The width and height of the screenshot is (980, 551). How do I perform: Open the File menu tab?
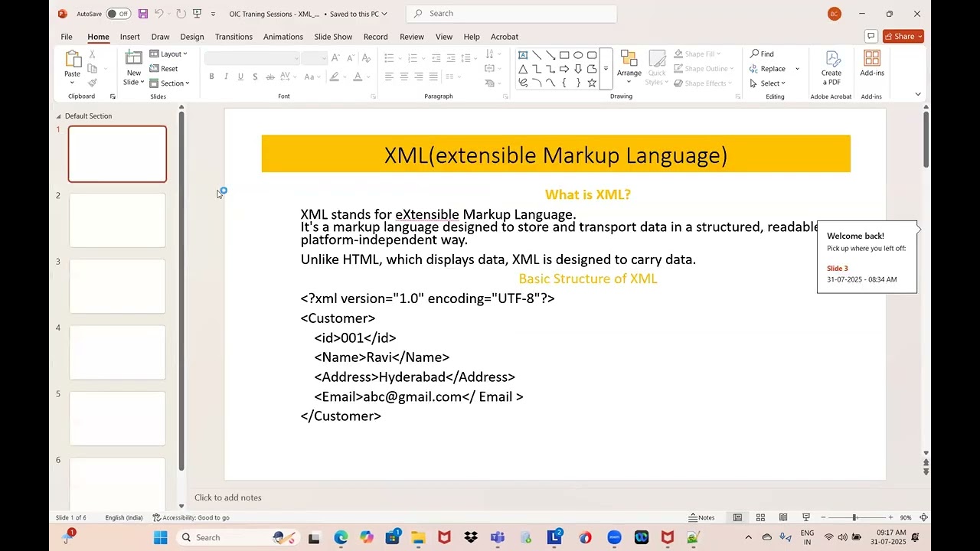[67, 37]
